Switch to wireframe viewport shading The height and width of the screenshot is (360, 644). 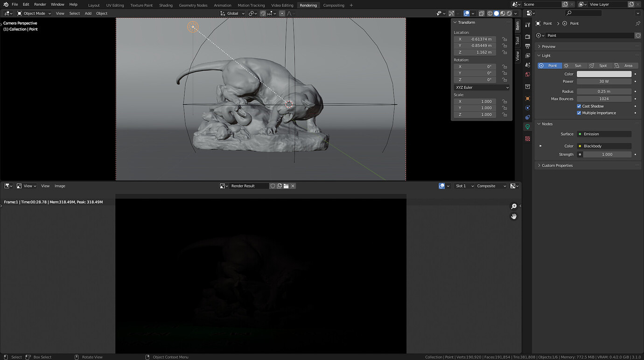point(490,14)
